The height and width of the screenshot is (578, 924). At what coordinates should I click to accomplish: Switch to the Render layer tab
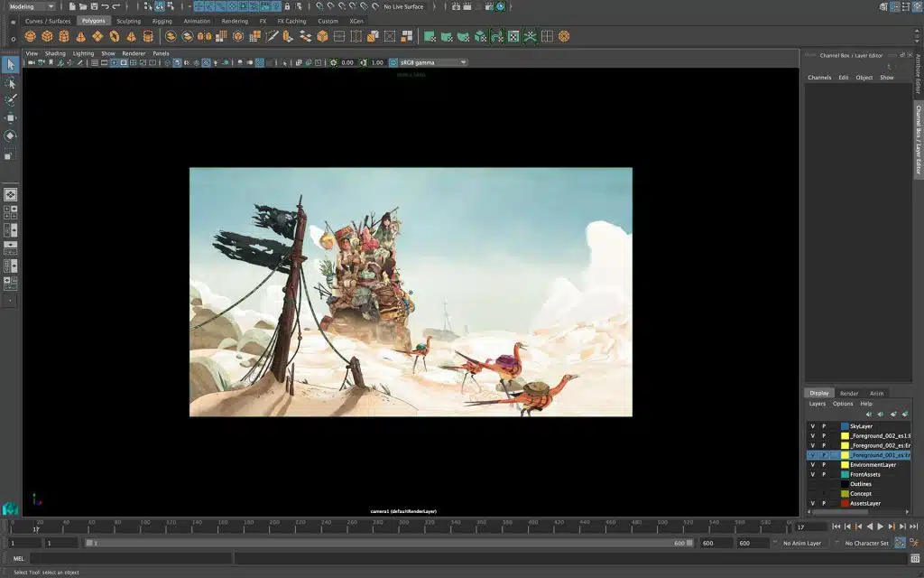pos(849,394)
